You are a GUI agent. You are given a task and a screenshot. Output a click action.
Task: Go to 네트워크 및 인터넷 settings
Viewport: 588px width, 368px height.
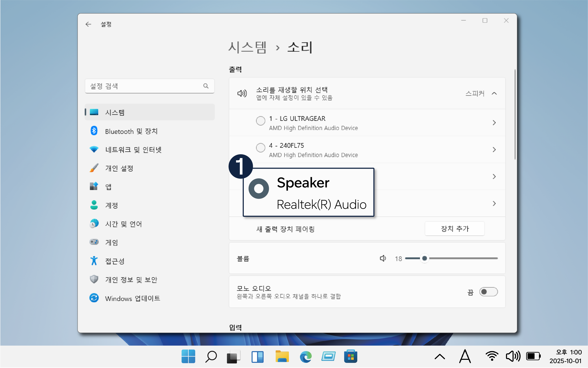(133, 150)
